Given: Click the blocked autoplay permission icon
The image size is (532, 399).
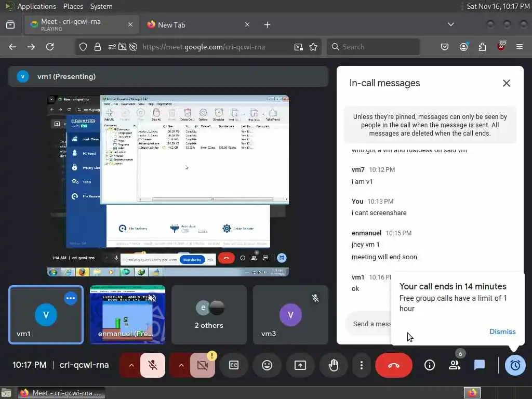Looking at the screenshot, I should pos(134,47).
